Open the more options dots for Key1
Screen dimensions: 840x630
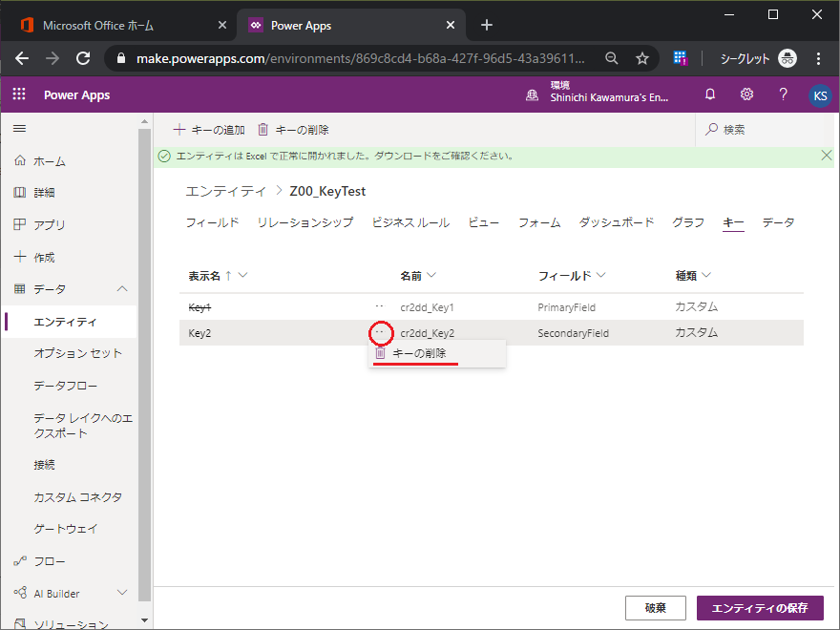coord(380,307)
